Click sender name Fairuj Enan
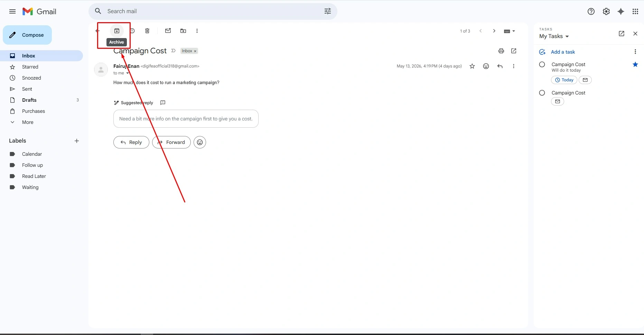This screenshot has width=644, height=335. tap(126, 66)
